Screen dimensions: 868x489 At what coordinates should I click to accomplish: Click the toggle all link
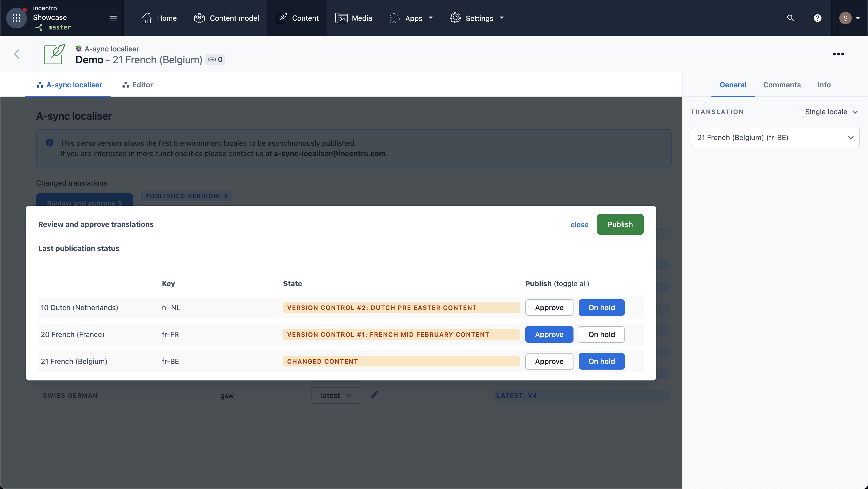pos(571,284)
